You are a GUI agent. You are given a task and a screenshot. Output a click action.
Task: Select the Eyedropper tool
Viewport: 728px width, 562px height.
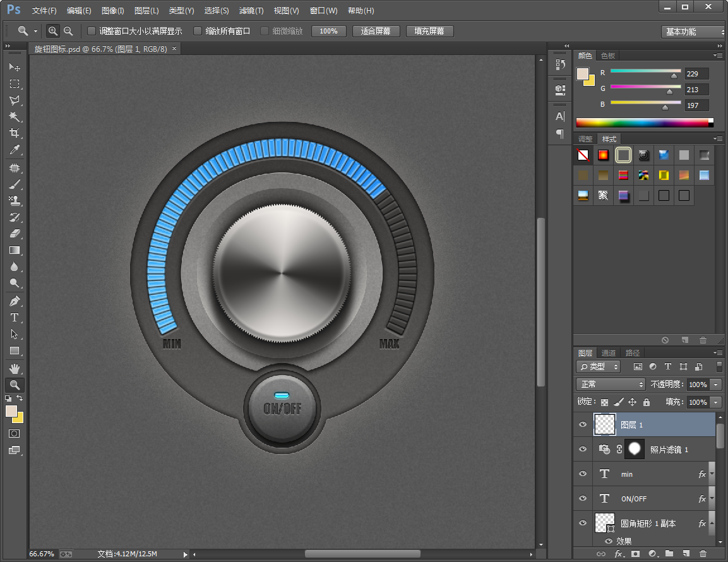click(14, 150)
